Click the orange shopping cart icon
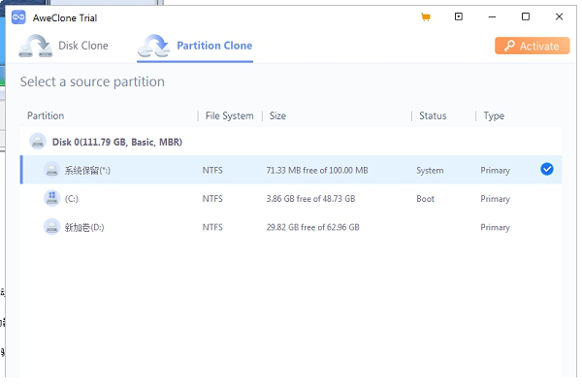Viewport: 582px width, 392px height. pos(426,16)
